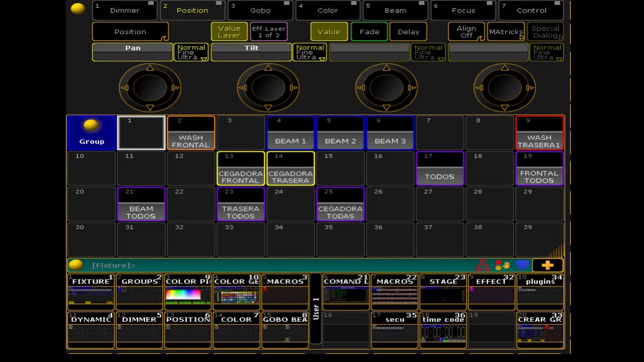
Task: Cycle the Eff.Layer 1 of 3 button
Action: (x=269, y=32)
